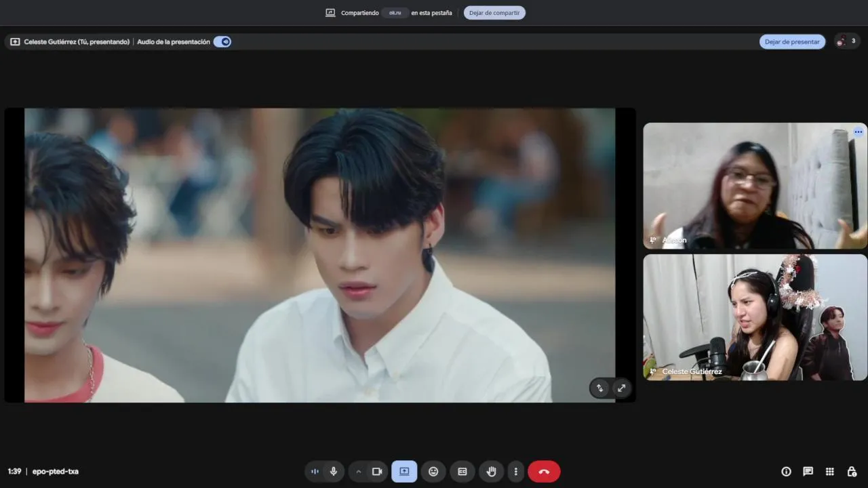The image size is (868, 488).
Task: Turn on captions
Action: [x=462, y=472]
